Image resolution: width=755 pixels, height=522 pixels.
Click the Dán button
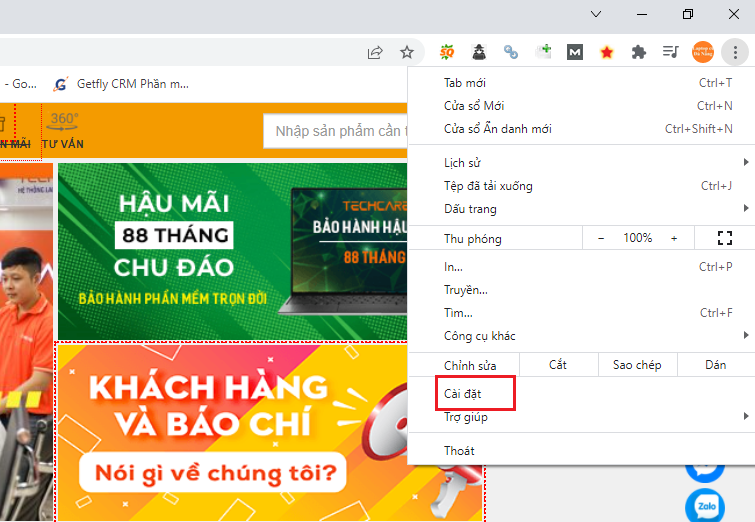pyautogui.click(x=716, y=365)
